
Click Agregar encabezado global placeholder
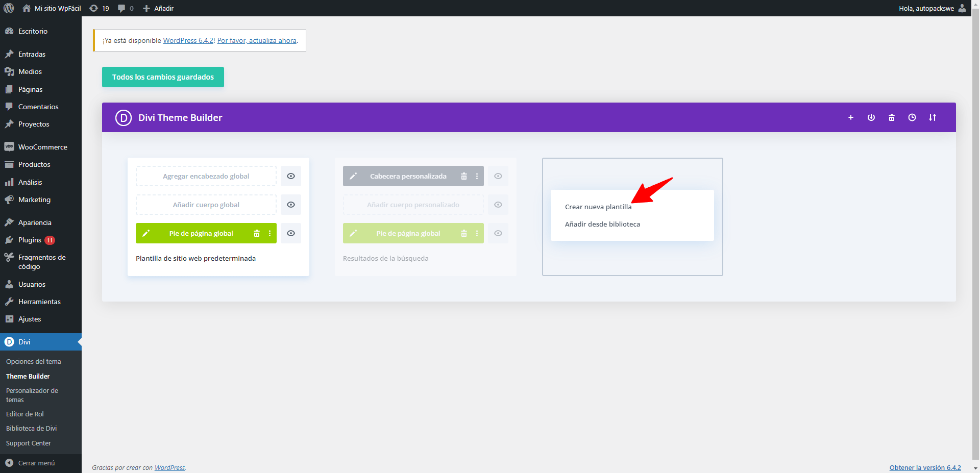(206, 176)
